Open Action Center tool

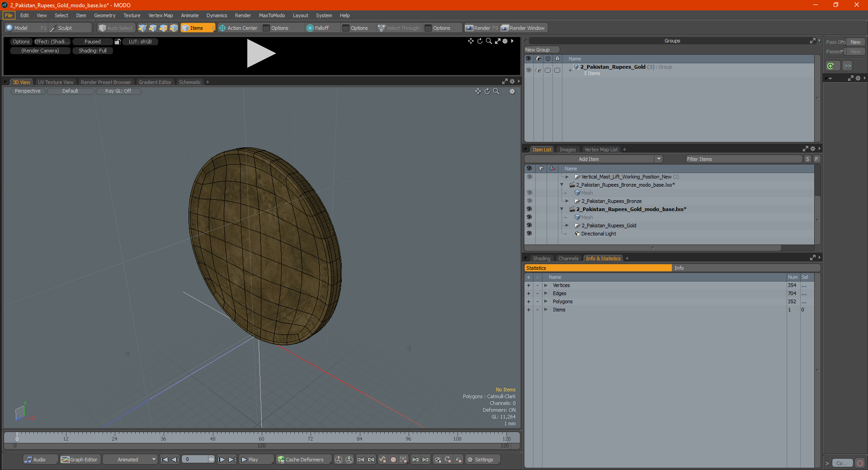pyautogui.click(x=238, y=28)
